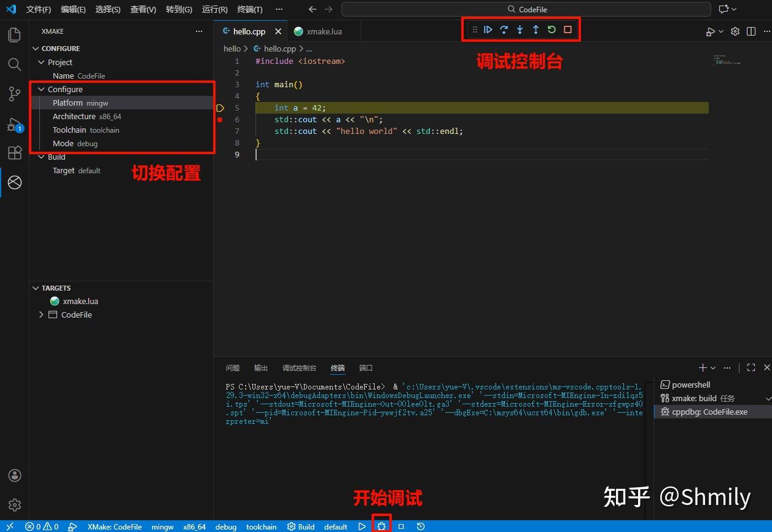Click Continue in the debug toolbar
Image resolution: width=772 pixels, height=532 pixels.
pyautogui.click(x=488, y=29)
